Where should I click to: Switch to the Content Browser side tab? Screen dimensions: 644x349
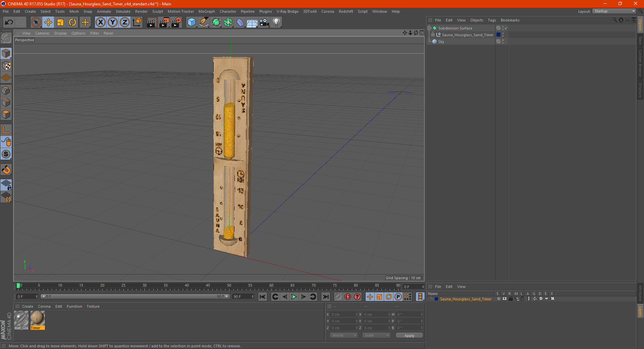640,63
